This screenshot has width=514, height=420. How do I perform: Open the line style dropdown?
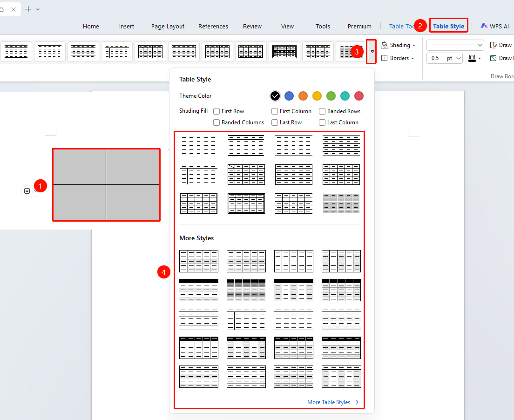pos(480,45)
